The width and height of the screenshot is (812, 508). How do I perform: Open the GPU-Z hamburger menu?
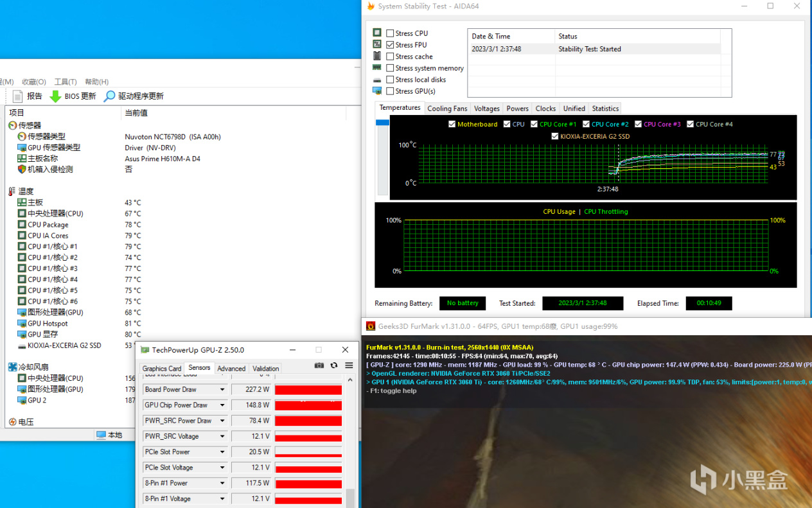349,365
